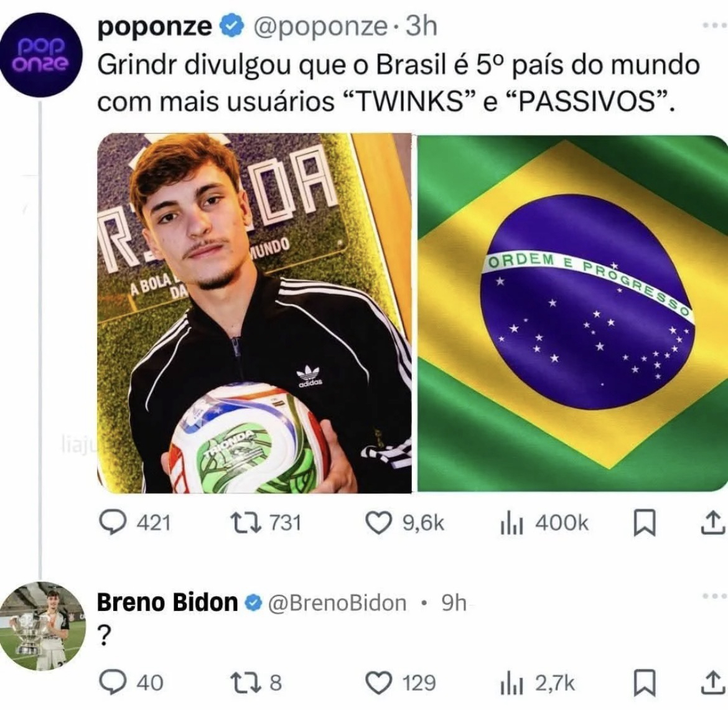Click the @BrenoBidon handle link
This screenshot has height=710, width=728.
pyautogui.click(x=337, y=602)
